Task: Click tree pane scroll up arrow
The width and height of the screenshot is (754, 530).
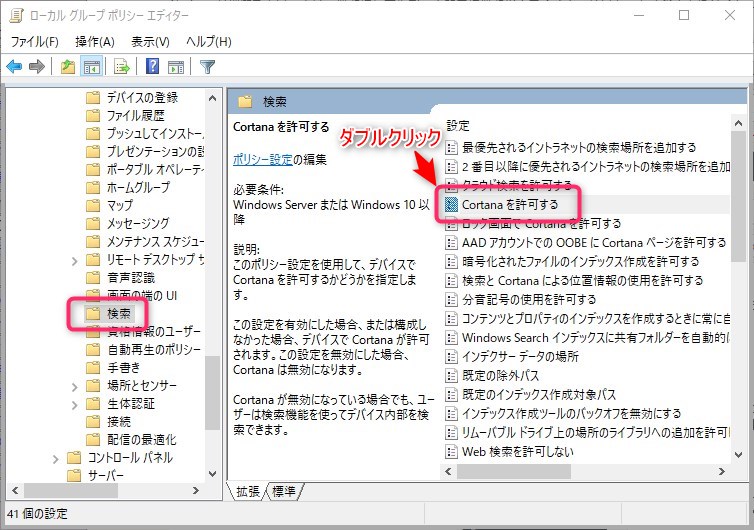Action: [213, 98]
